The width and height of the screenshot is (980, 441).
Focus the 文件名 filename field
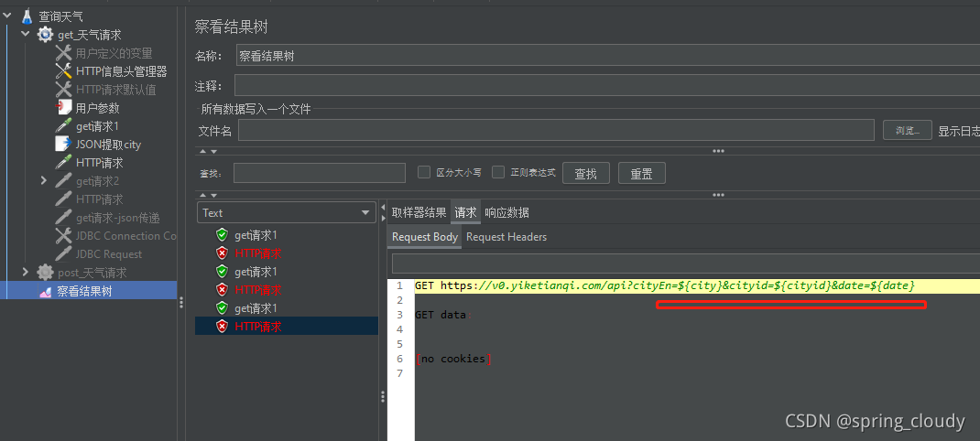(x=556, y=130)
